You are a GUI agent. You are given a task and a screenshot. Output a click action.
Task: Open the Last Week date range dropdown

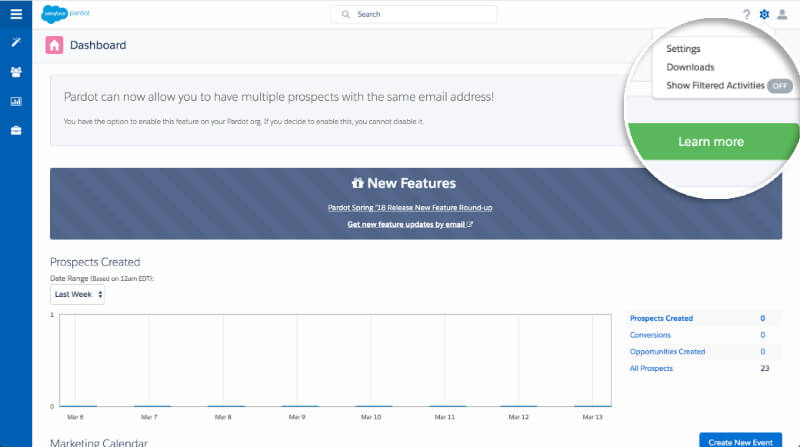pyautogui.click(x=78, y=294)
